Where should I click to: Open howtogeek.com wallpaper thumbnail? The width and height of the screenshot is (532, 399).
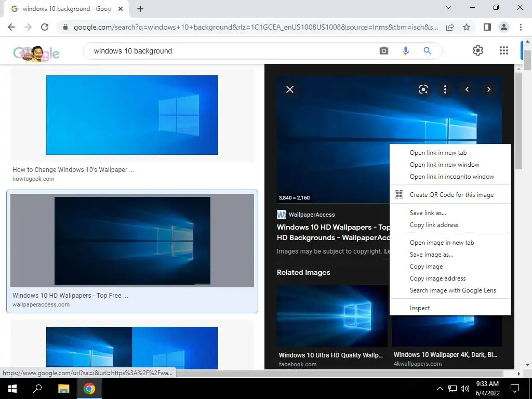132,115
